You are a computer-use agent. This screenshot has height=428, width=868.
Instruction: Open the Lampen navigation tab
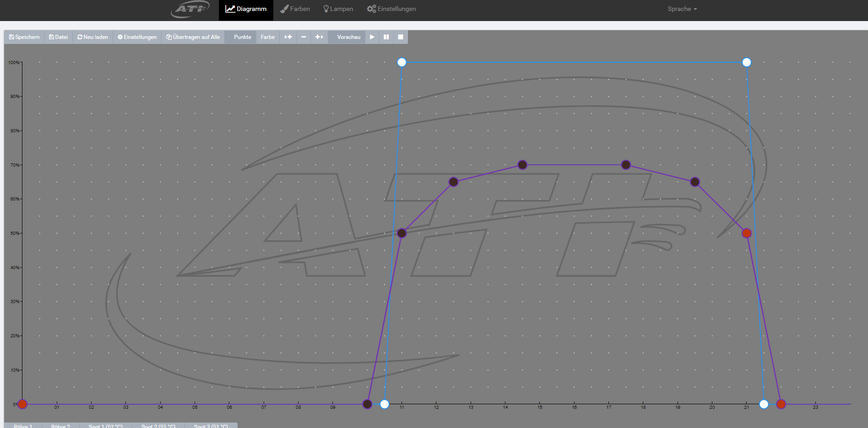click(338, 9)
